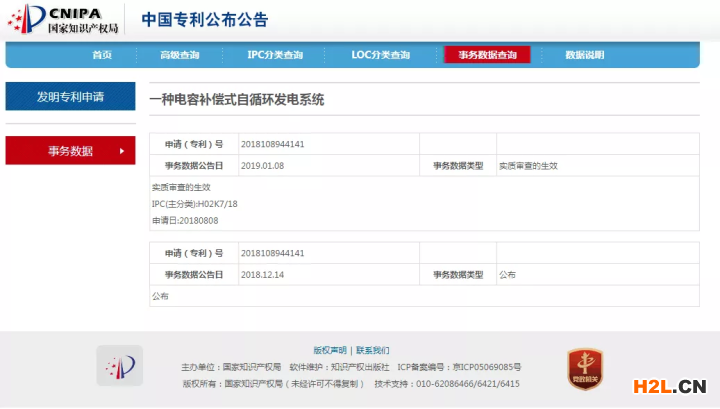720x409 pixels.
Task: Select the announcement date 2018.12.14
Action: coord(262,275)
